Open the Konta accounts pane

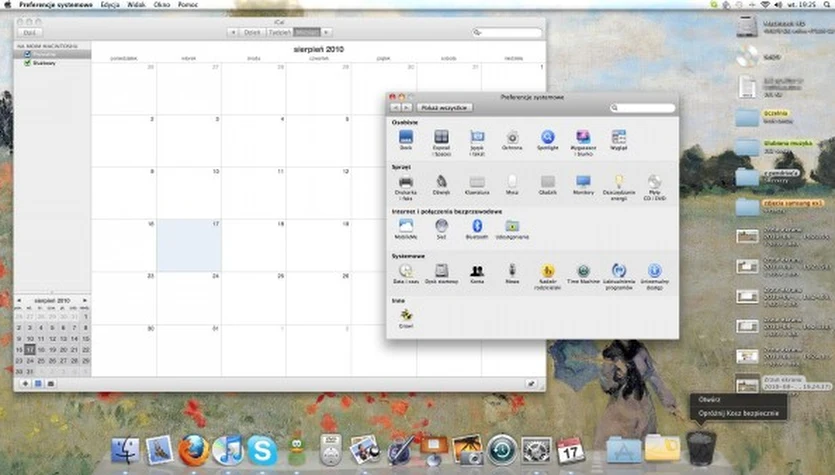click(477, 271)
